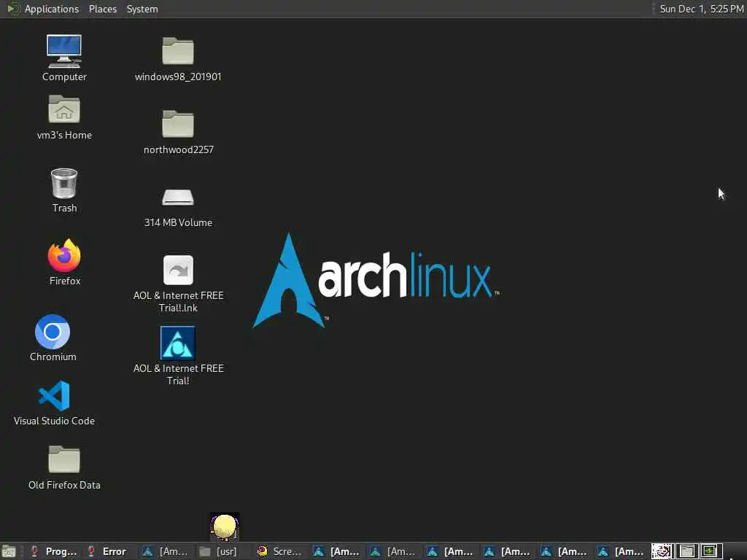Viewport: 747px width, 560px height.
Task: Click the "Visual Studio Code" label text
Action: coord(54,421)
